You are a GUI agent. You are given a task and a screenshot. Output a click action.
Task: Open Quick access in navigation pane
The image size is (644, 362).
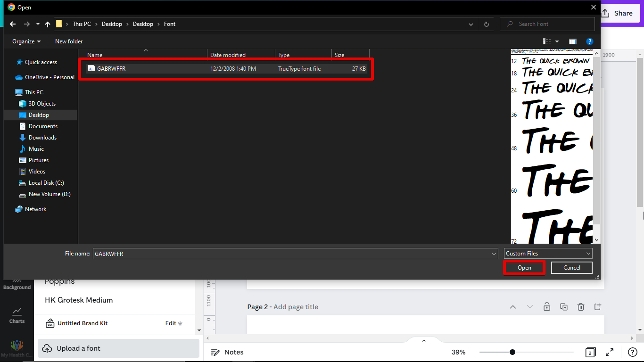pyautogui.click(x=41, y=62)
